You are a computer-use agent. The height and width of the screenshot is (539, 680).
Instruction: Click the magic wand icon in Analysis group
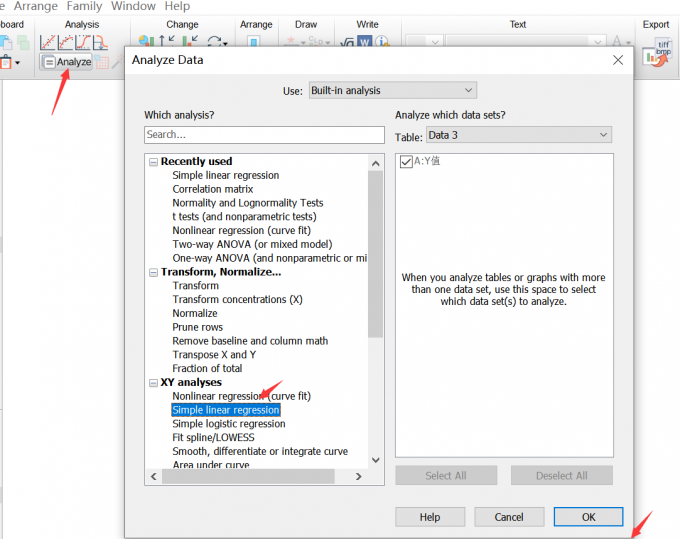[x=118, y=62]
